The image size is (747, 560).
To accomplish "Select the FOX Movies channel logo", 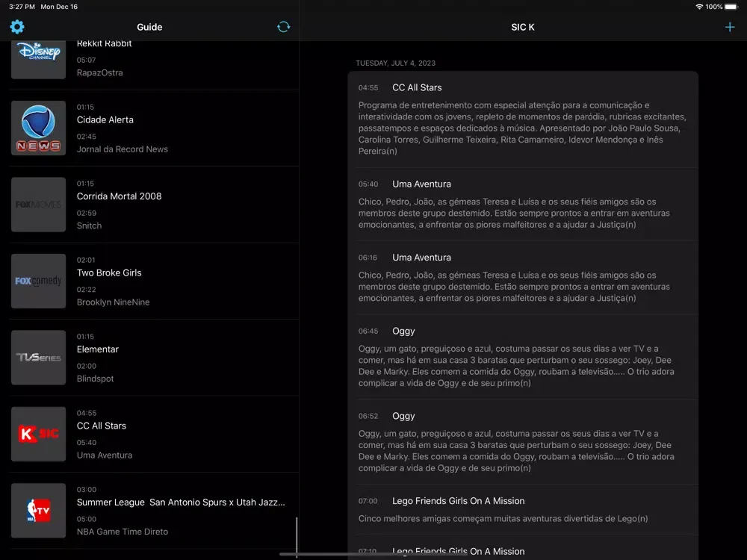I will pyautogui.click(x=39, y=205).
